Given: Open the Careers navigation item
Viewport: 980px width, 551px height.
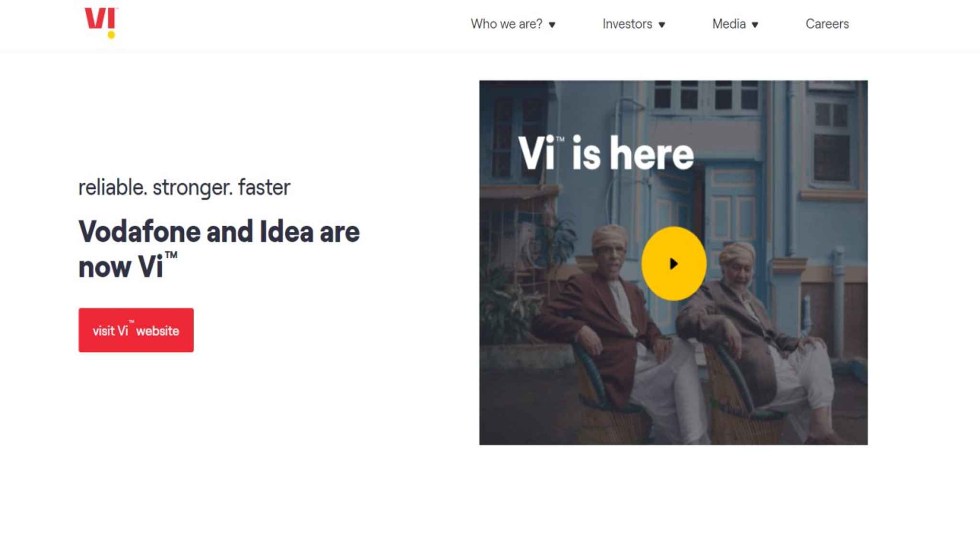Looking at the screenshot, I should [827, 23].
